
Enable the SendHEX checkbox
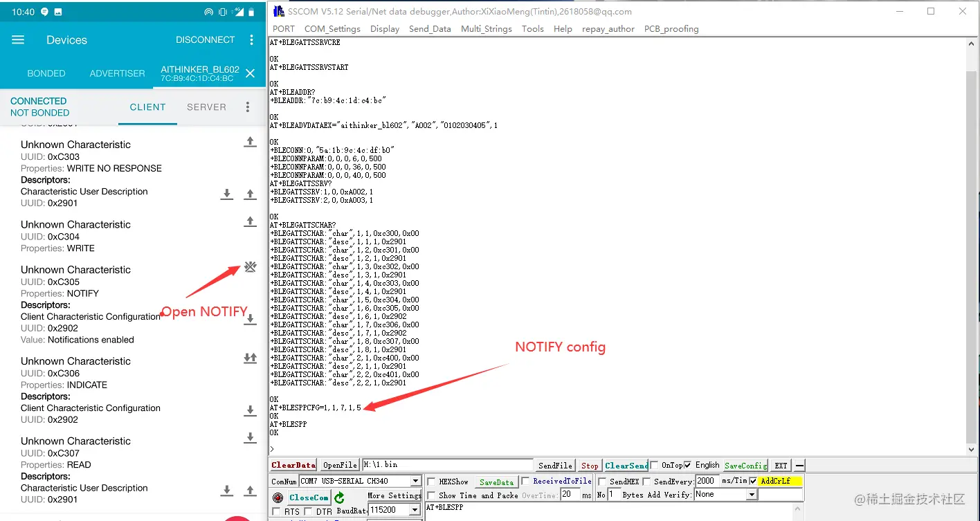point(602,482)
